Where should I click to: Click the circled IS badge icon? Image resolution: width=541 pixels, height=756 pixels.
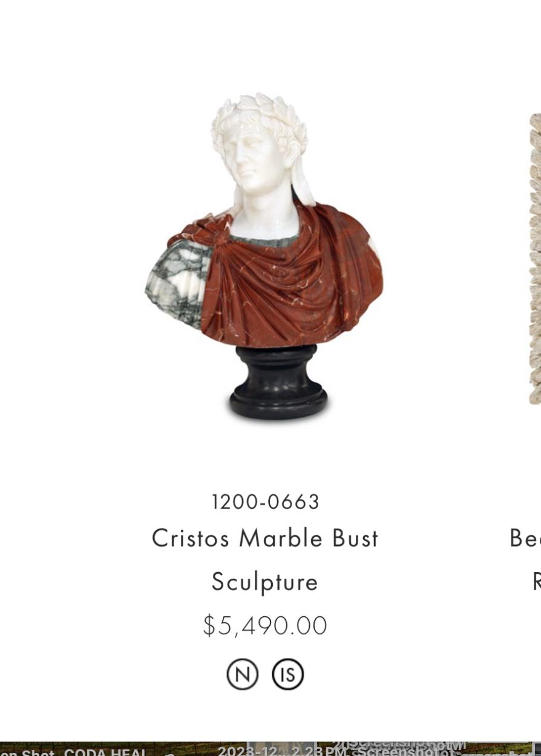(x=288, y=674)
